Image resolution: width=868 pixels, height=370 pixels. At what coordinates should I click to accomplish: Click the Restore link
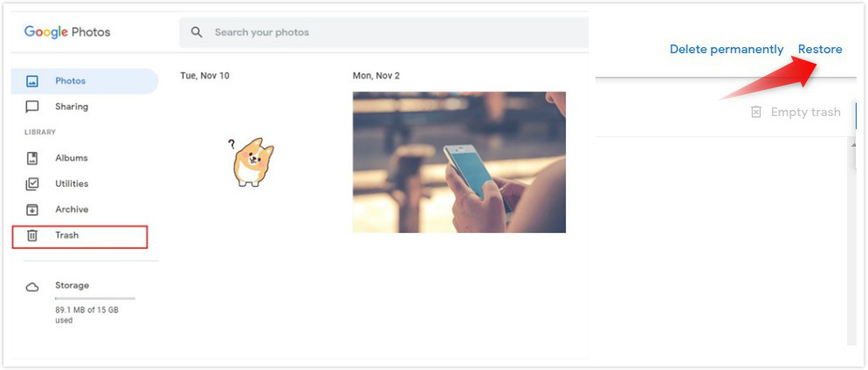820,49
